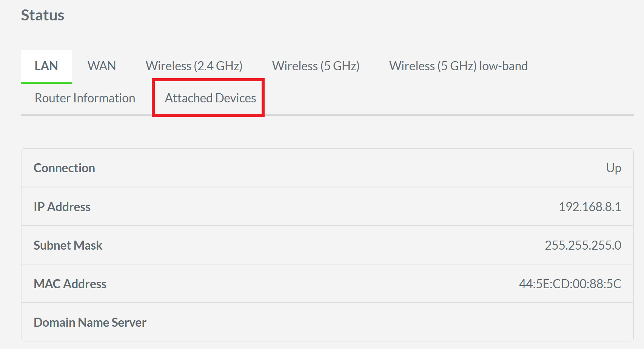Select the MAC Address row
This screenshot has width=644, height=349.
click(325, 284)
